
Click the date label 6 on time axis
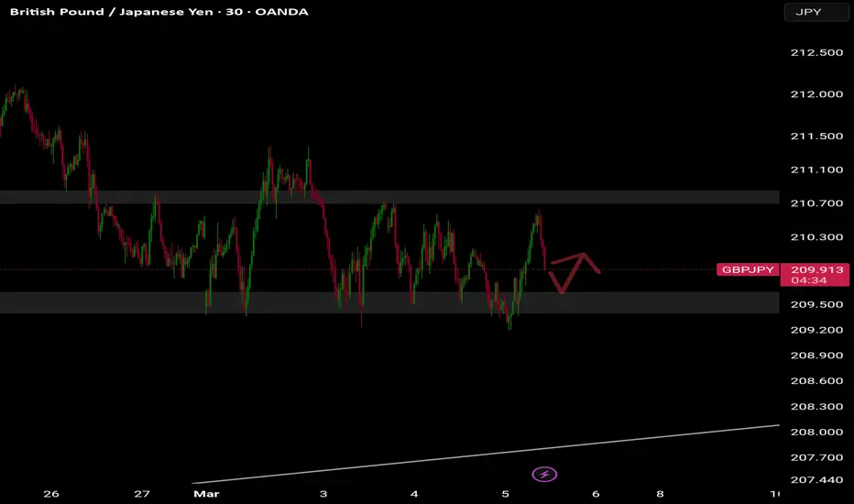pyautogui.click(x=596, y=494)
